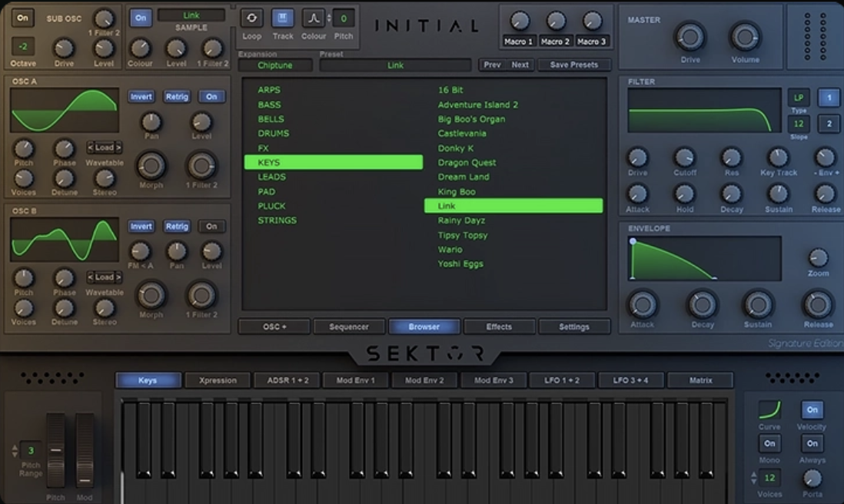This screenshot has height=504, width=844.
Task: Open the Expansion Chiptune selector
Action: point(275,65)
